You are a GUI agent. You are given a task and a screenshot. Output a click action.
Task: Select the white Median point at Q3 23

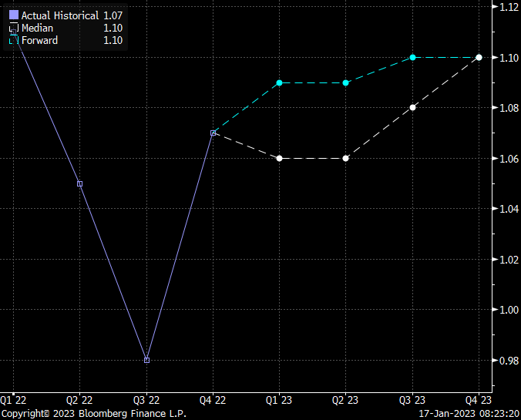[413, 107]
